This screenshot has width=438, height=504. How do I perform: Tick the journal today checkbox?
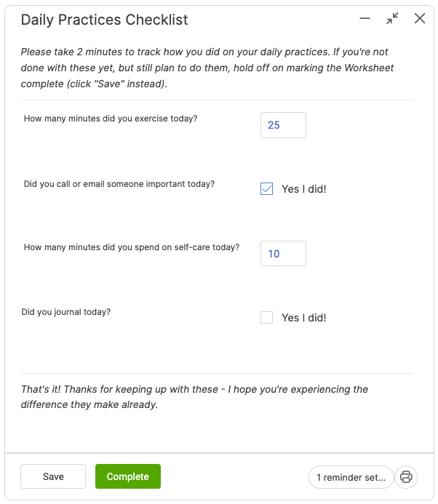click(x=266, y=318)
